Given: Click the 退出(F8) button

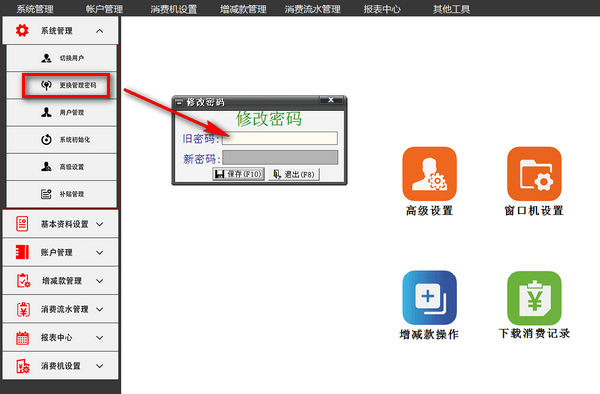Looking at the screenshot, I should click(x=294, y=174).
